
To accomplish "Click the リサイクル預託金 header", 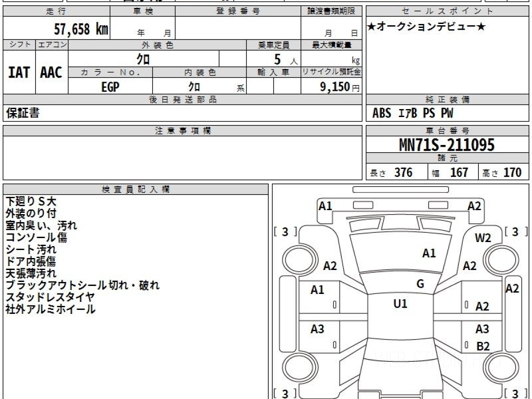I will 331,72.
